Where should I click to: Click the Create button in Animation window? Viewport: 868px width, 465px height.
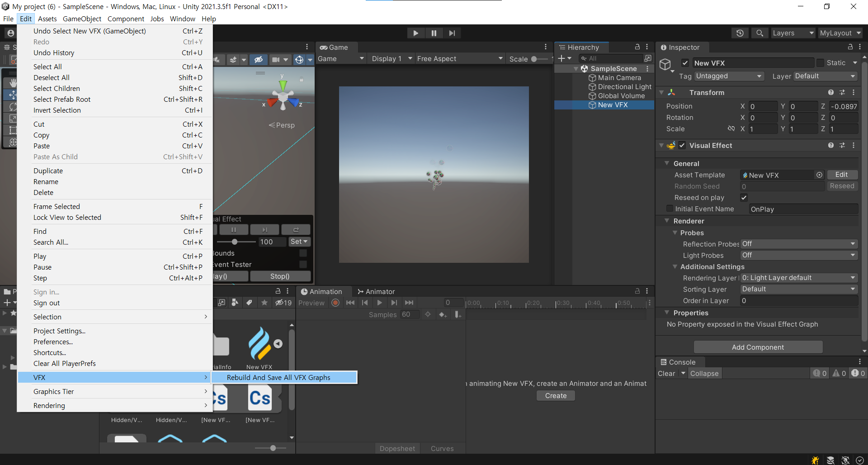[x=556, y=395]
